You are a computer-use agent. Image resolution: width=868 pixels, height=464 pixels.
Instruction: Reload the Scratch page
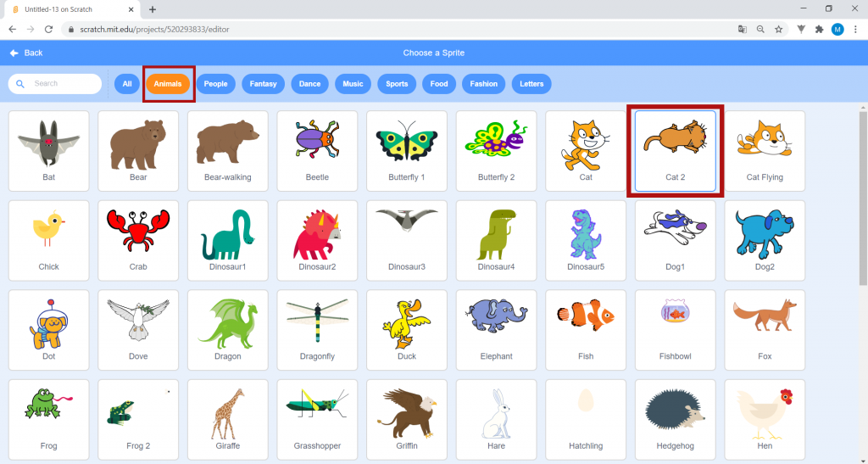[48, 30]
